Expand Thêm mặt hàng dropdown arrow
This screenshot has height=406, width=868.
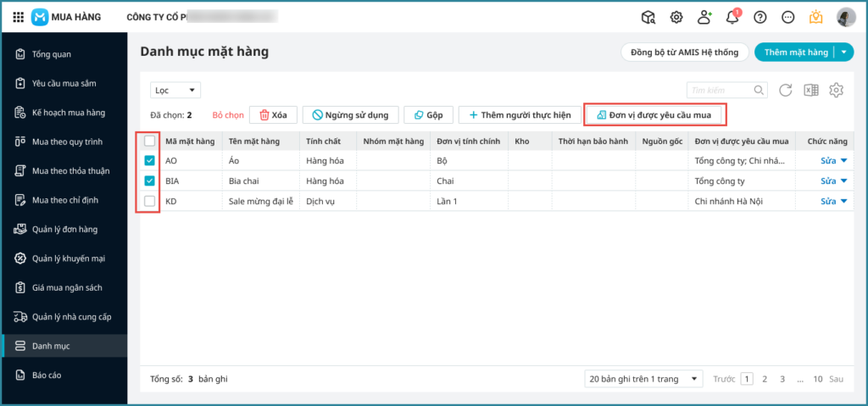click(844, 53)
